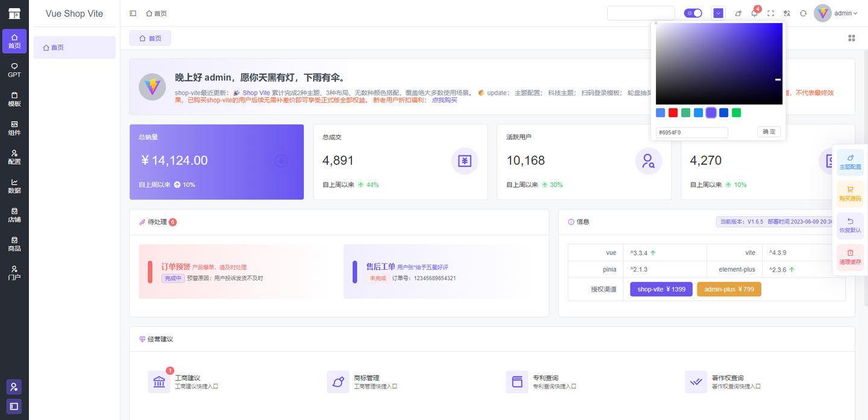
Task: Select the 门户 sidebar icon
Action: click(14, 273)
